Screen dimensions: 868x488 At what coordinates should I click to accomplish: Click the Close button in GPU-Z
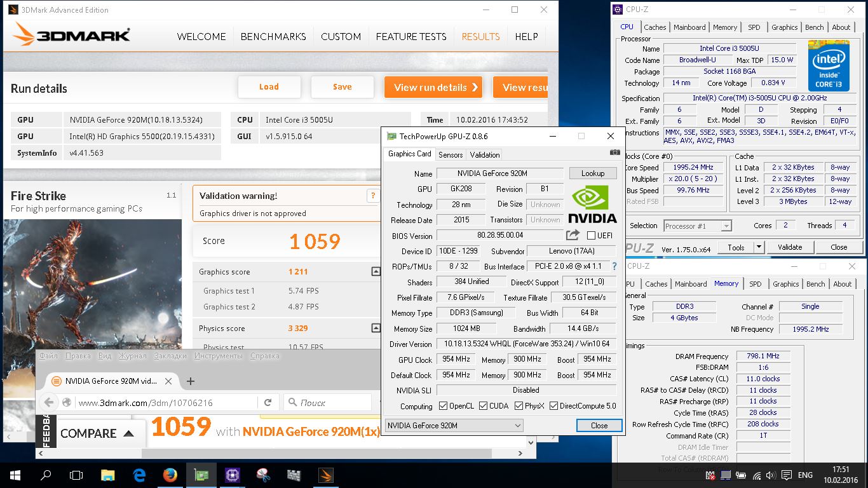[x=599, y=426]
